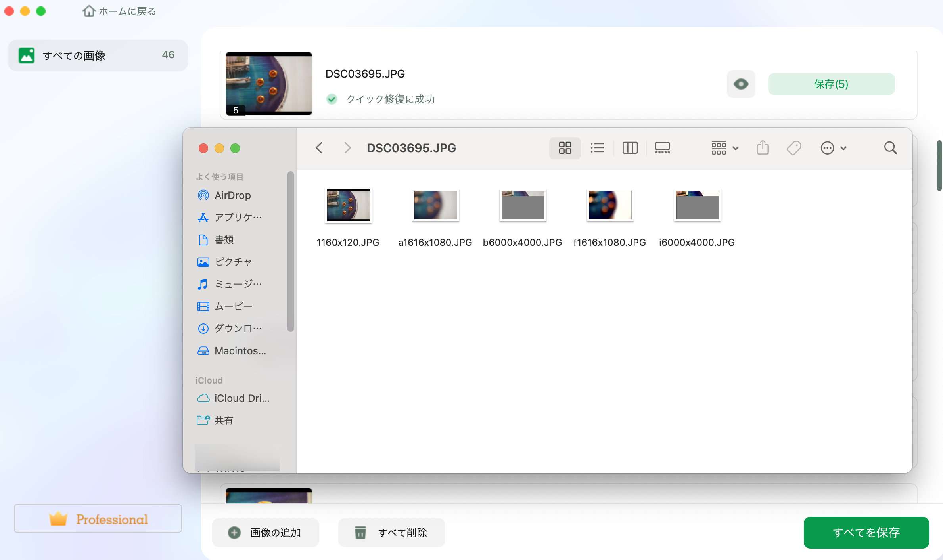
Task: Switch Finder to column view
Action: pos(630,148)
